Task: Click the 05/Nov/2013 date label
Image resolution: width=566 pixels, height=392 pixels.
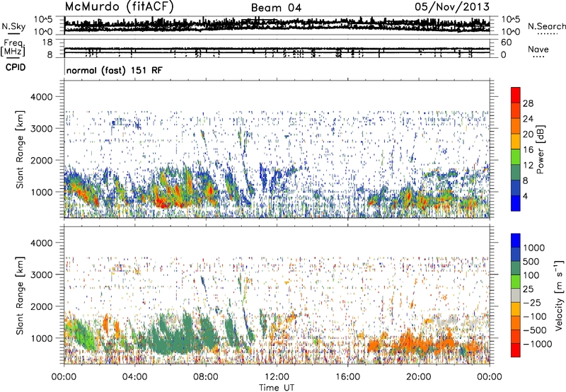Action: tap(452, 6)
